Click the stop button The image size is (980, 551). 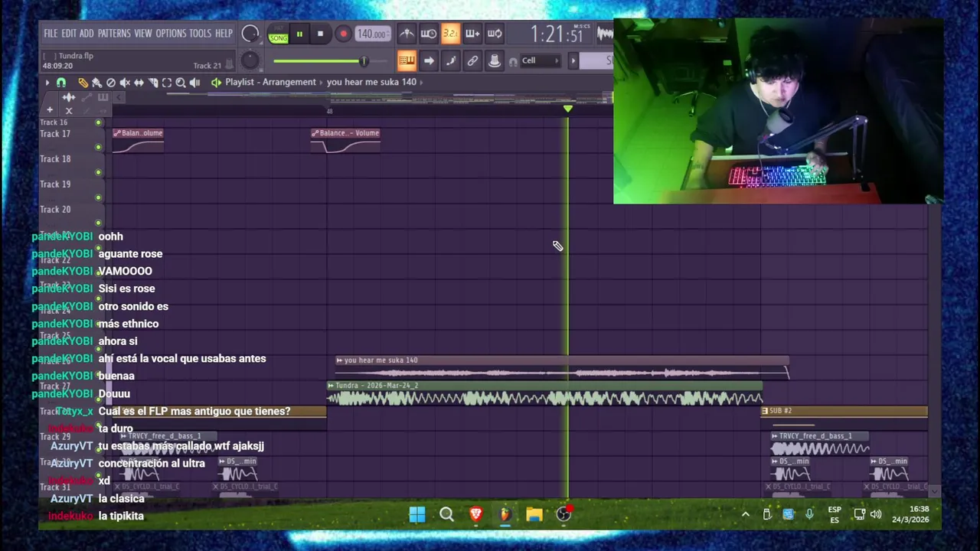click(x=320, y=34)
